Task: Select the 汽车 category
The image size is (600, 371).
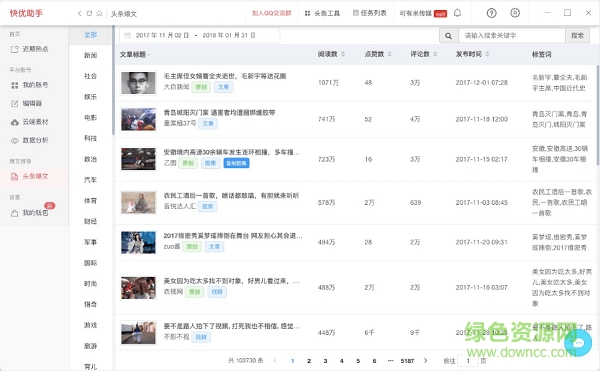Action: pyautogui.click(x=91, y=180)
